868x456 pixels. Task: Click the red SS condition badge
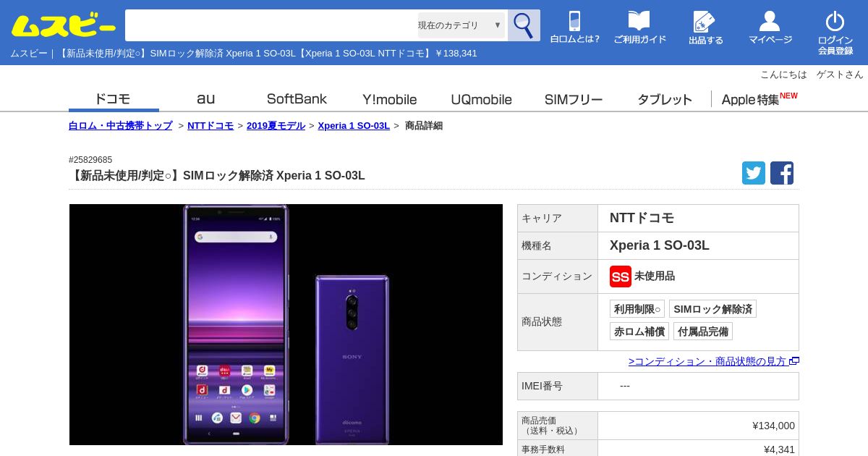(x=621, y=276)
